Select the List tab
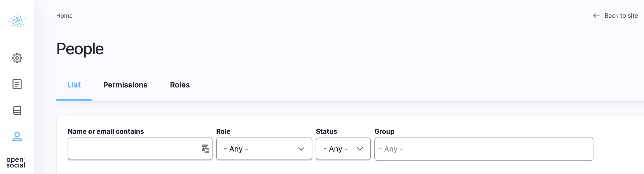Image resolution: width=644 pixels, height=174 pixels. 74,85
